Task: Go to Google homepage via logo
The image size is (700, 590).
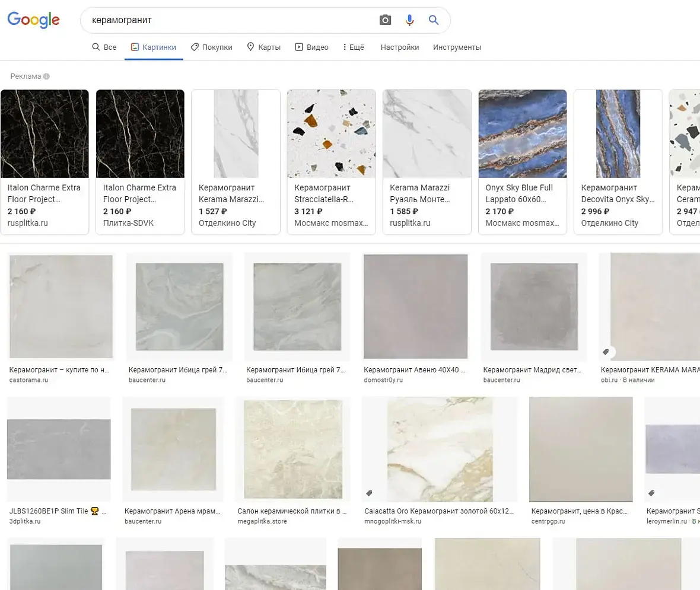Action: point(33,20)
